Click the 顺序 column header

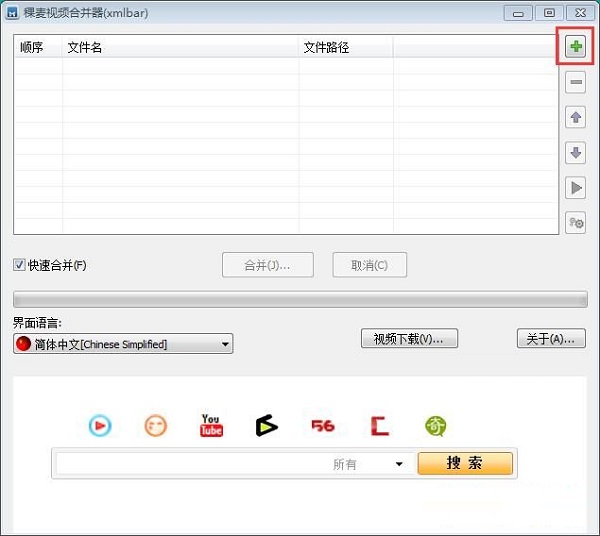point(38,47)
